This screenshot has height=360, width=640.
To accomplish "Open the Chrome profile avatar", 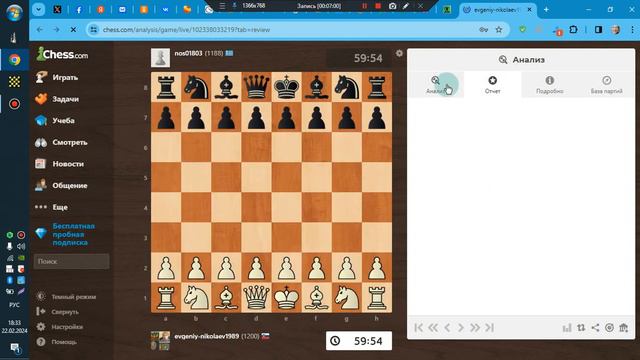I will pos(616,29).
